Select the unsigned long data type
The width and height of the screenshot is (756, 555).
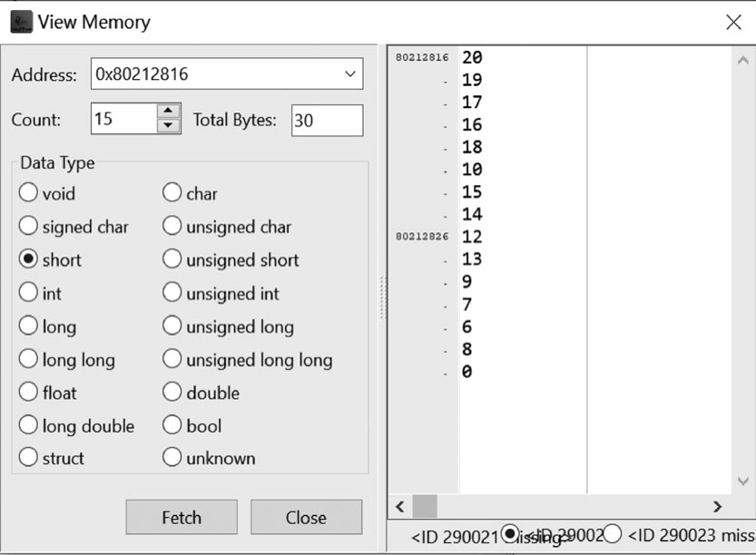(172, 326)
